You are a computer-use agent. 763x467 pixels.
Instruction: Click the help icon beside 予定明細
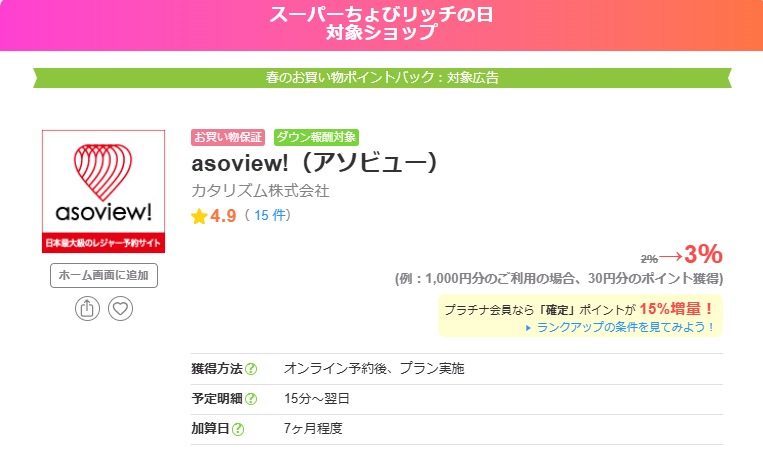point(251,399)
